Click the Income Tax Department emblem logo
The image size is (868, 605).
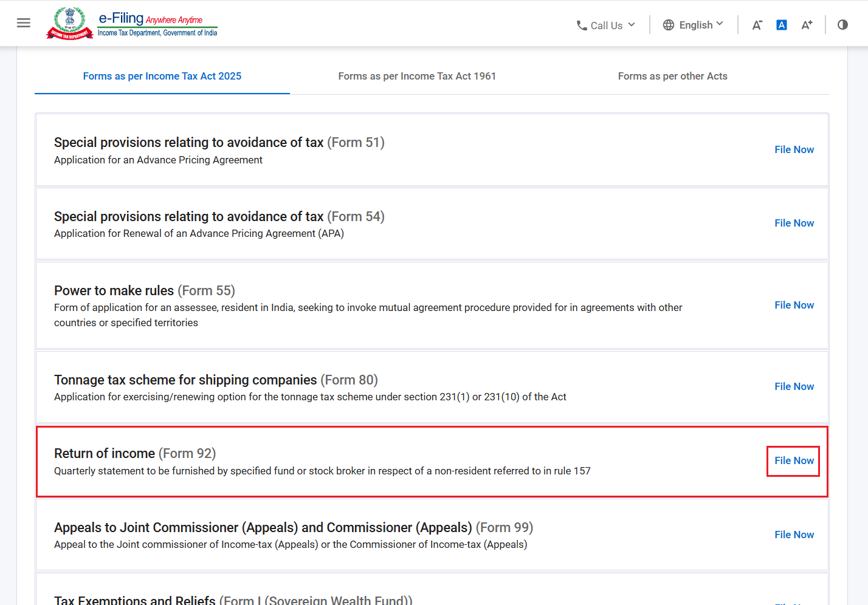click(x=70, y=23)
